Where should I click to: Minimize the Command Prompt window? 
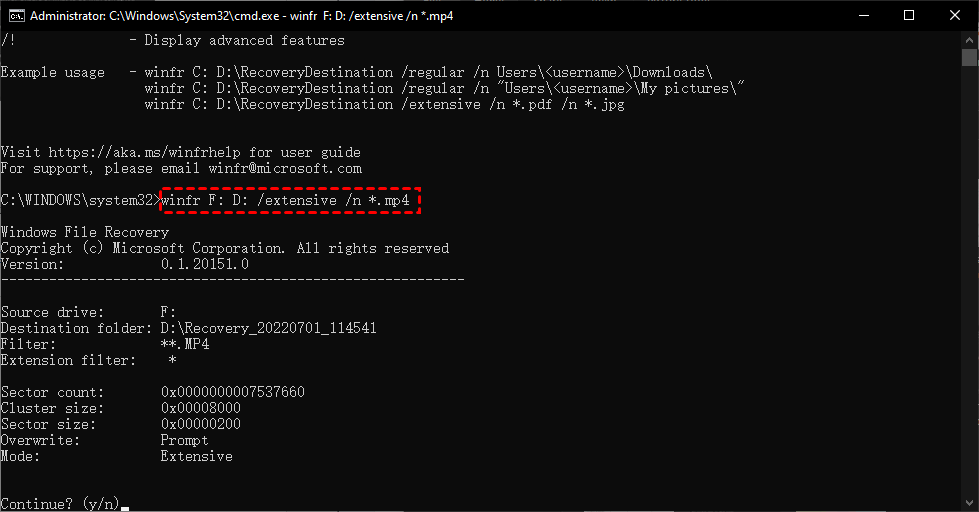click(861, 16)
